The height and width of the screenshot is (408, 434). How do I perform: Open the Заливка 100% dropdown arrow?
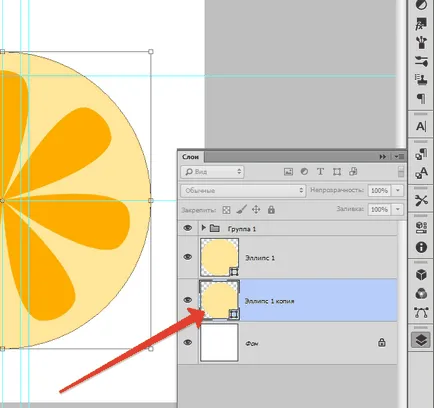click(398, 209)
